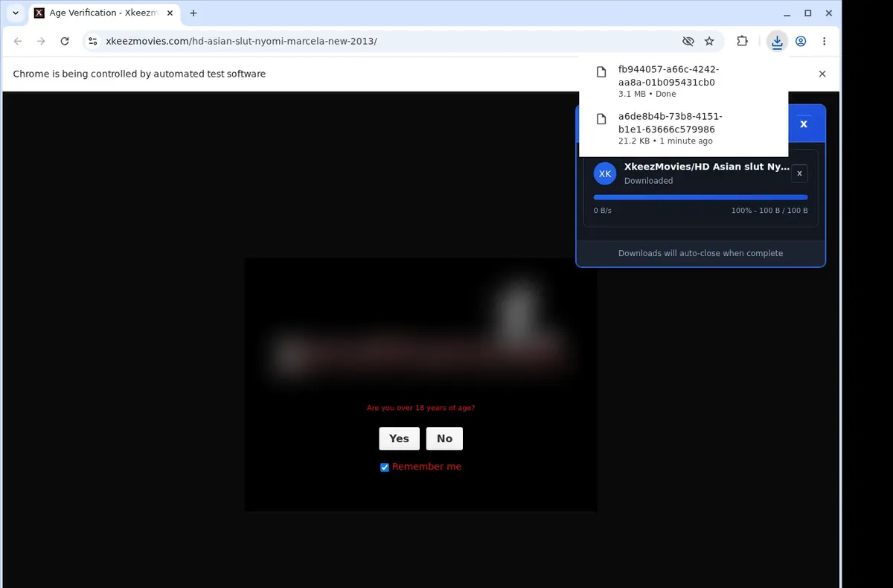Decline age verification with No
This screenshot has width=893, height=588.
(444, 438)
